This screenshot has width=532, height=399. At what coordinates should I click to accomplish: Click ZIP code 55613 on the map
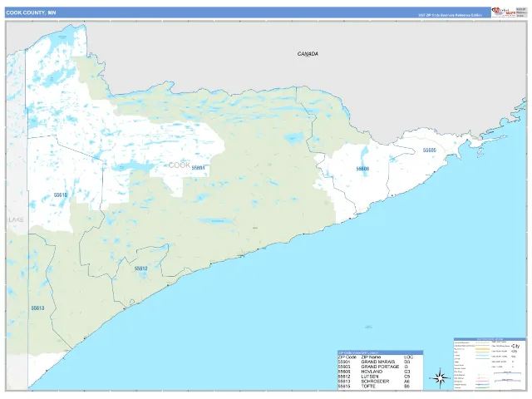click(x=37, y=308)
